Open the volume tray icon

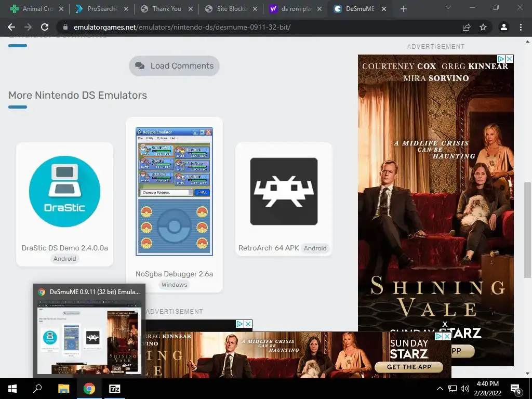[x=465, y=389]
